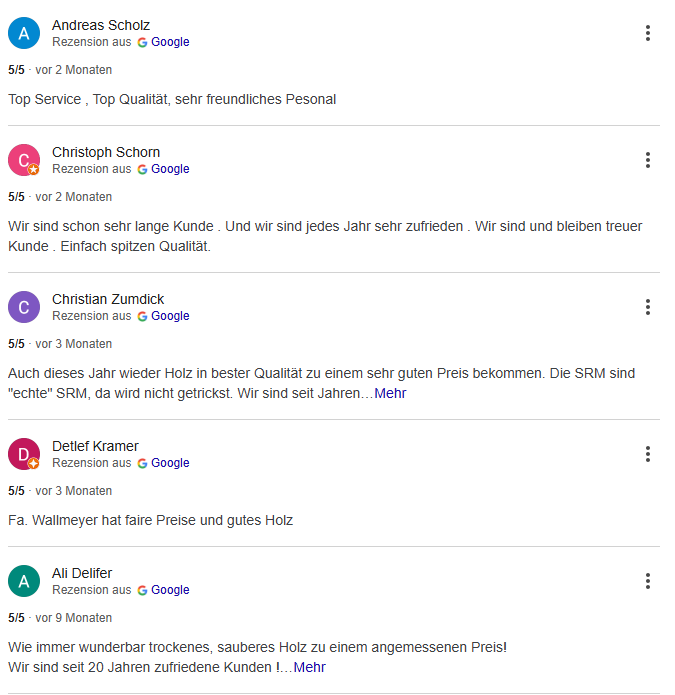Open three-dot menu on Christoph Schorn's review
The image size is (675, 695).
[648, 160]
